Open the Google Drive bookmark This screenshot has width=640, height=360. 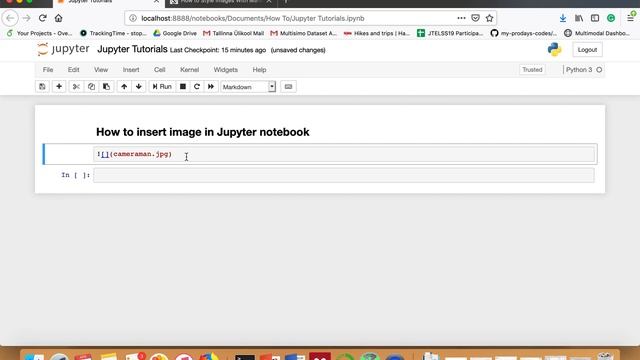tap(175, 33)
